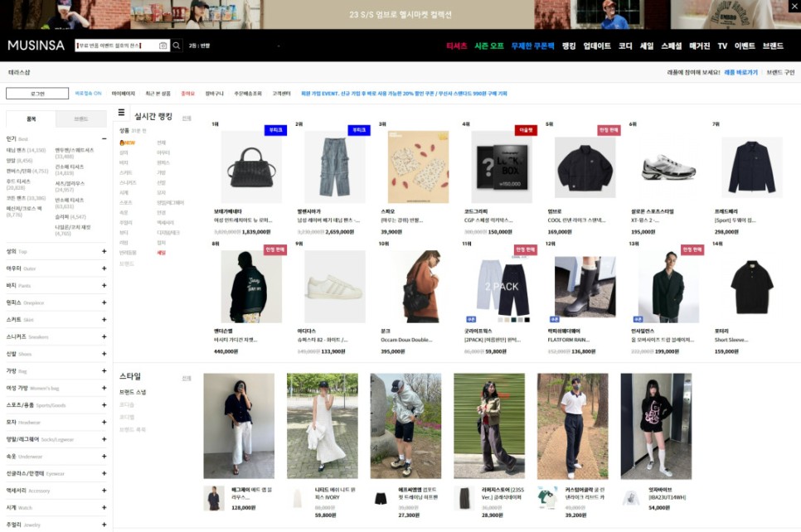Open 이벤트 in top navigation
Viewport: 801px width, 532px height.
tap(745, 46)
